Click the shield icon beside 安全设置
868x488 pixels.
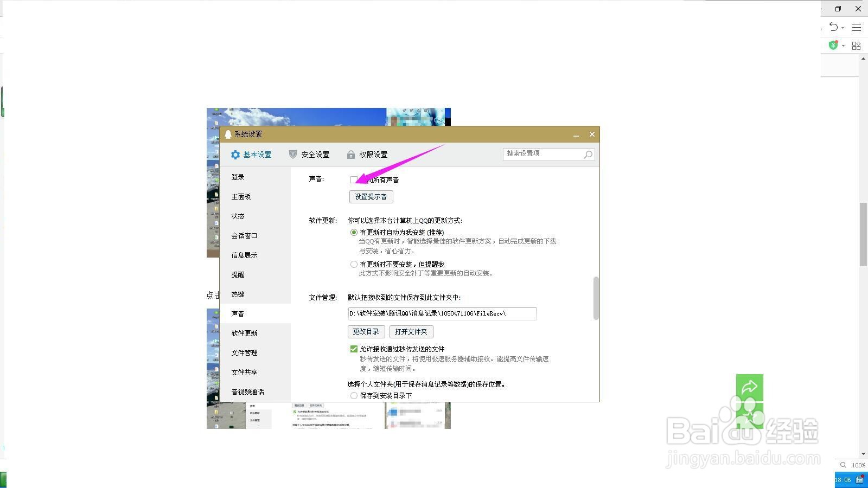(293, 155)
